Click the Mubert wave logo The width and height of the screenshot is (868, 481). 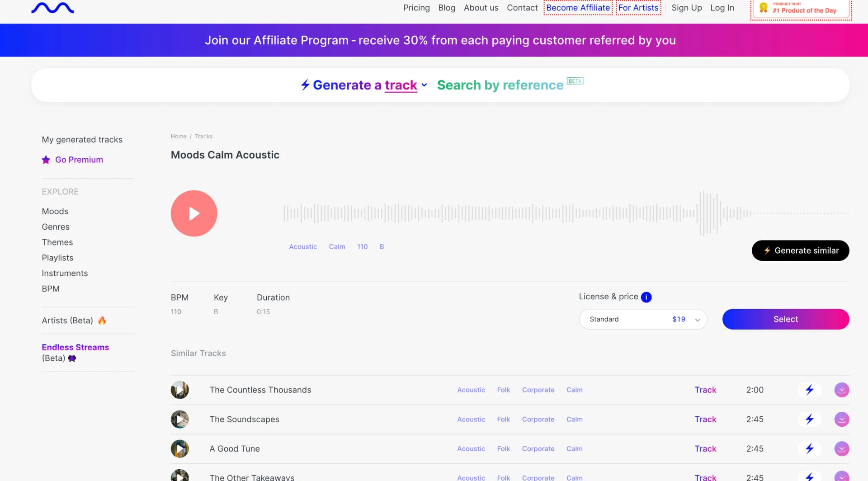[x=52, y=8]
